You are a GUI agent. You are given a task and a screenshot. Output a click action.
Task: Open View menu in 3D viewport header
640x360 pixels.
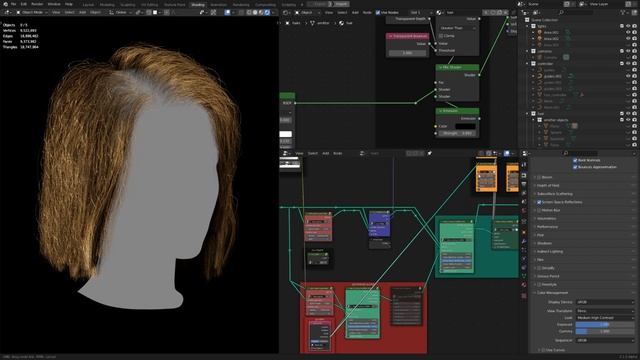click(x=56, y=13)
